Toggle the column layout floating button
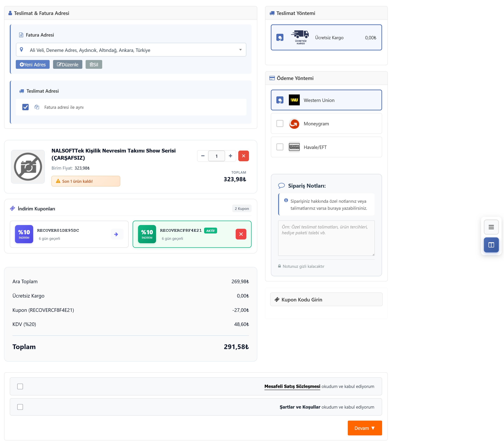Image resolution: width=504 pixels, height=445 pixels. pyautogui.click(x=491, y=245)
